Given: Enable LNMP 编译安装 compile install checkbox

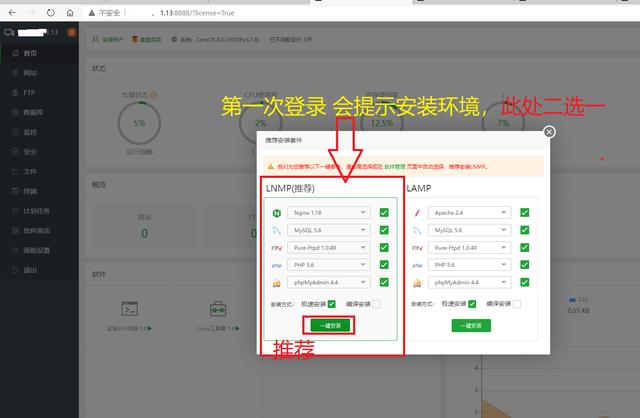Looking at the screenshot, I should pos(377,304).
